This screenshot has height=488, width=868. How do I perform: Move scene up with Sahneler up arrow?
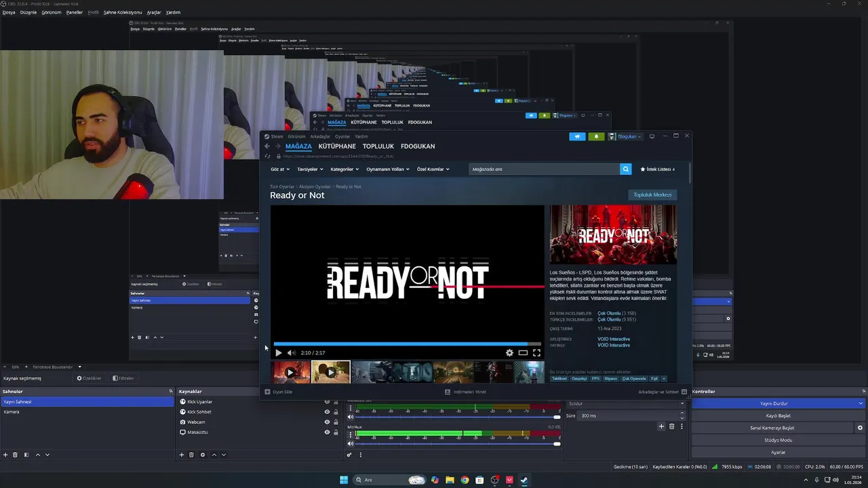click(x=38, y=455)
